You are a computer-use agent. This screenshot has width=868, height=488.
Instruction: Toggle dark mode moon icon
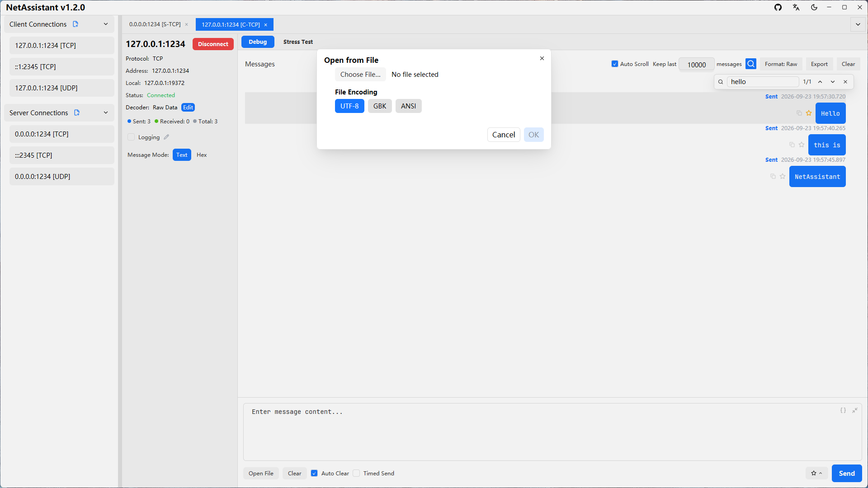point(814,7)
